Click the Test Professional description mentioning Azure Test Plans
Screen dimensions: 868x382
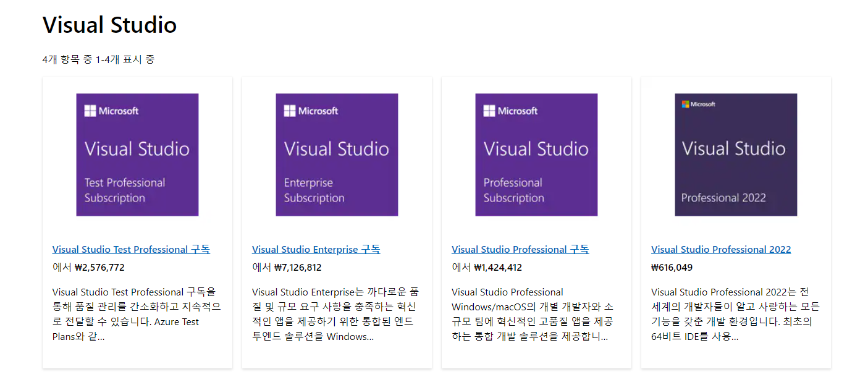(x=137, y=315)
